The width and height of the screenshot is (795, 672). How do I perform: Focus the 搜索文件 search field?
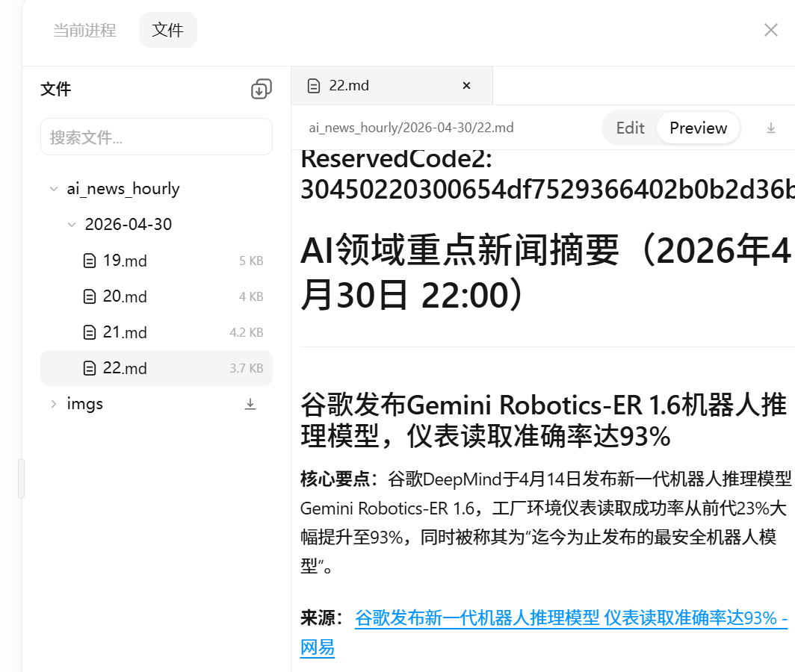point(156,137)
